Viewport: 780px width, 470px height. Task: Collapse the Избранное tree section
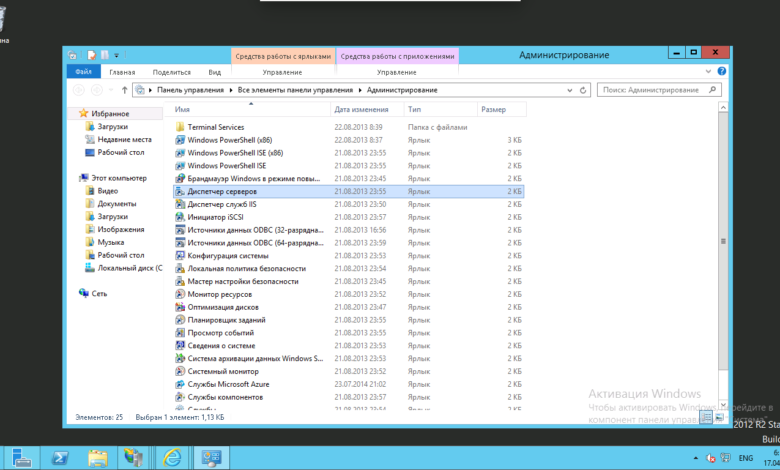74,114
